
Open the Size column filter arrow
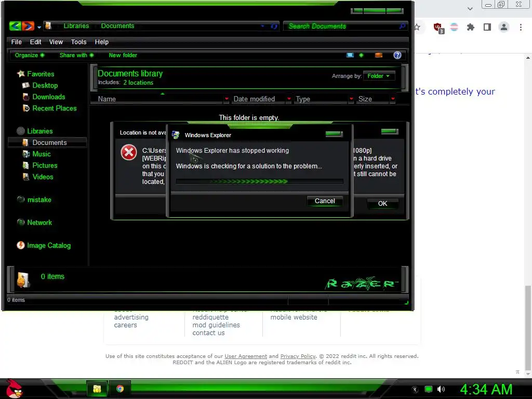(x=393, y=99)
